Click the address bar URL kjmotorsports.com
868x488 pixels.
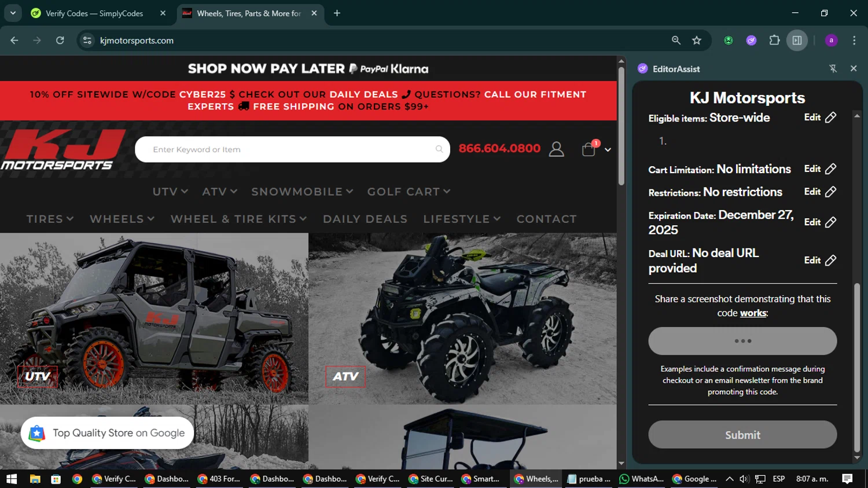click(137, 41)
